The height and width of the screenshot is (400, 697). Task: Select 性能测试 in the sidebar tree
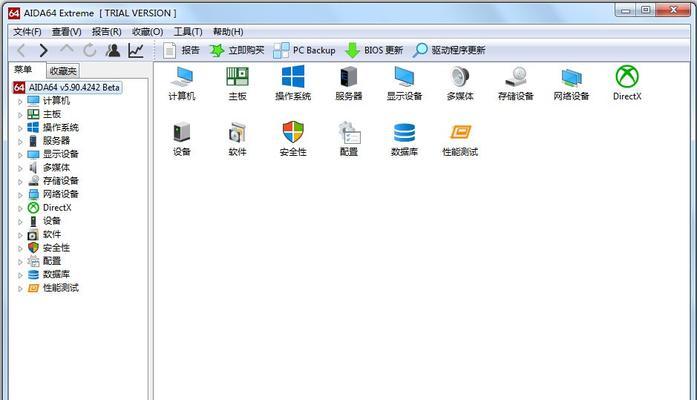(x=60, y=288)
